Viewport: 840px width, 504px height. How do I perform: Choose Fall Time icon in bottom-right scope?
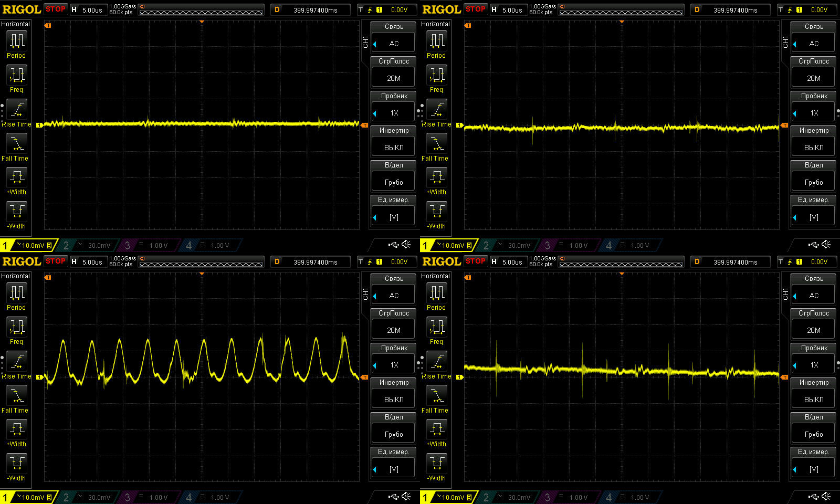[437, 395]
